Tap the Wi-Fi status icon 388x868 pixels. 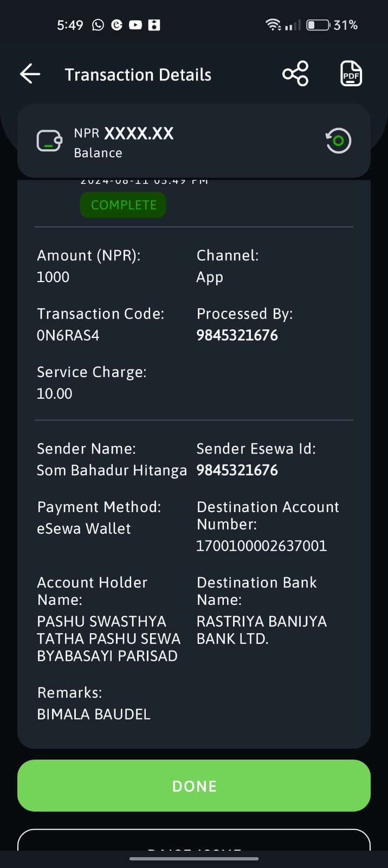tap(273, 25)
